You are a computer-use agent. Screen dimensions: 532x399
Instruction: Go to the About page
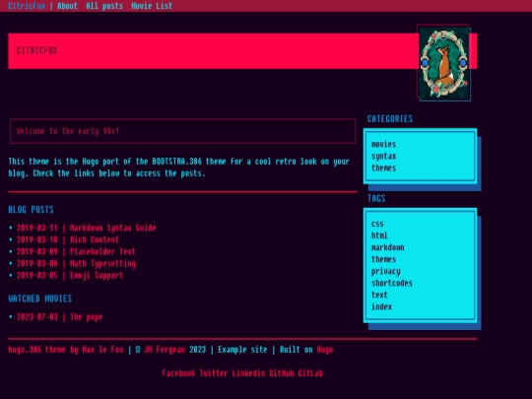67,6
